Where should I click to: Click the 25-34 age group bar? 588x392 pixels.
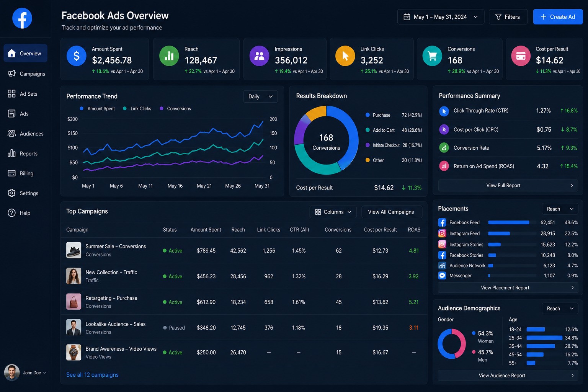[544, 338]
